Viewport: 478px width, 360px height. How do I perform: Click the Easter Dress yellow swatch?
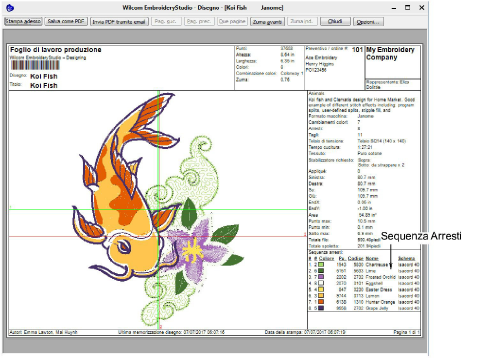[321, 290]
